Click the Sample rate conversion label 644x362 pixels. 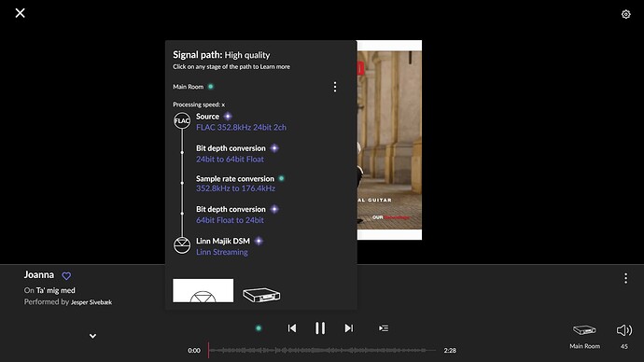tap(235, 178)
